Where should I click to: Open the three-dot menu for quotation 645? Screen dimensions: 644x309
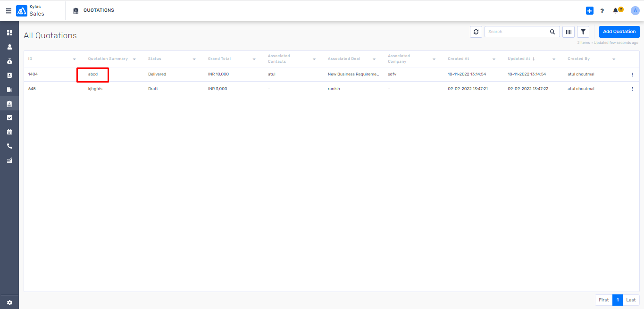(632, 89)
